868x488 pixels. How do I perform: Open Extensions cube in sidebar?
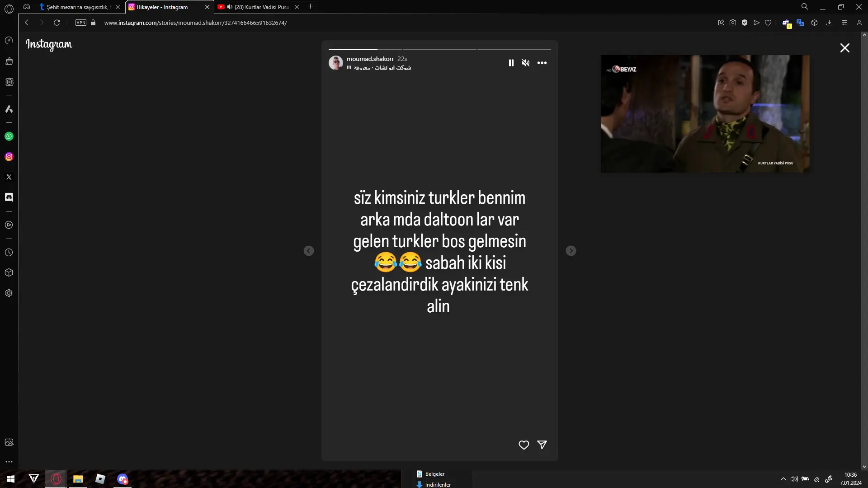[x=9, y=272]
